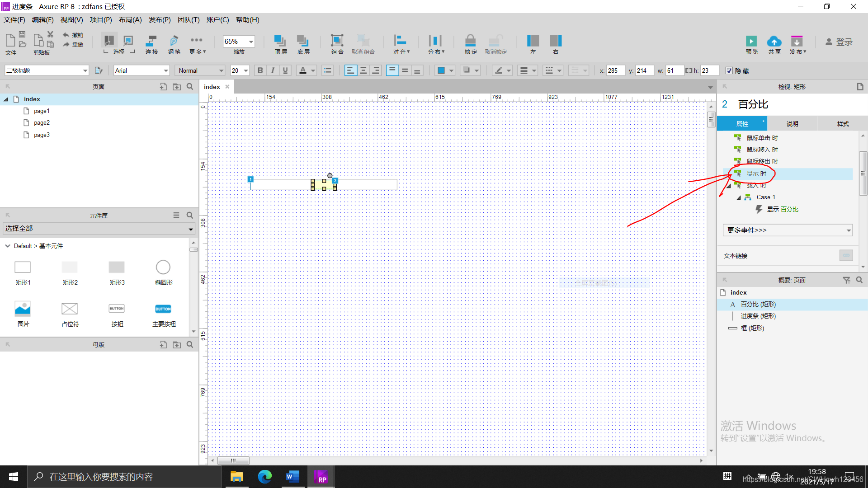This screenshot has width=868, height=488.
Task: Click the Group (组合) icon
Action: click(x=337, y=41)
